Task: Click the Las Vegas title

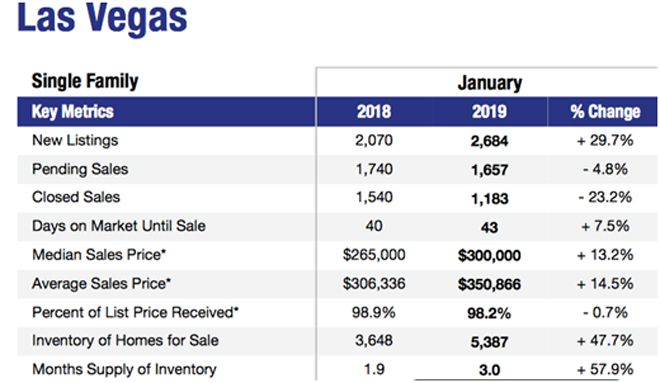Action: click(x=102, y=19)
